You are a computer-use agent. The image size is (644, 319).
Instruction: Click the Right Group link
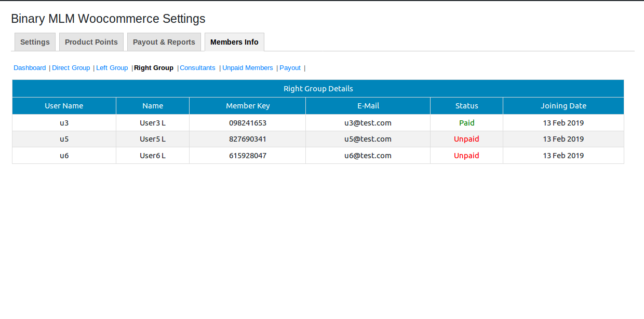pos(154,68)
